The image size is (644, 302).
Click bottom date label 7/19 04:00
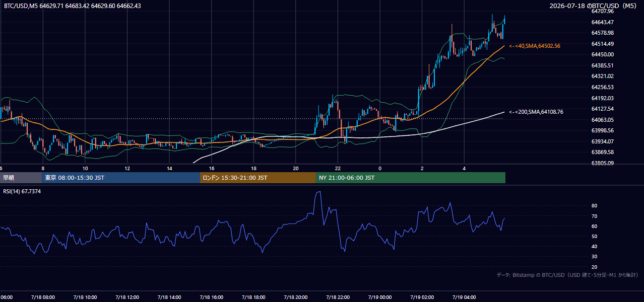(x=464, y=297)
